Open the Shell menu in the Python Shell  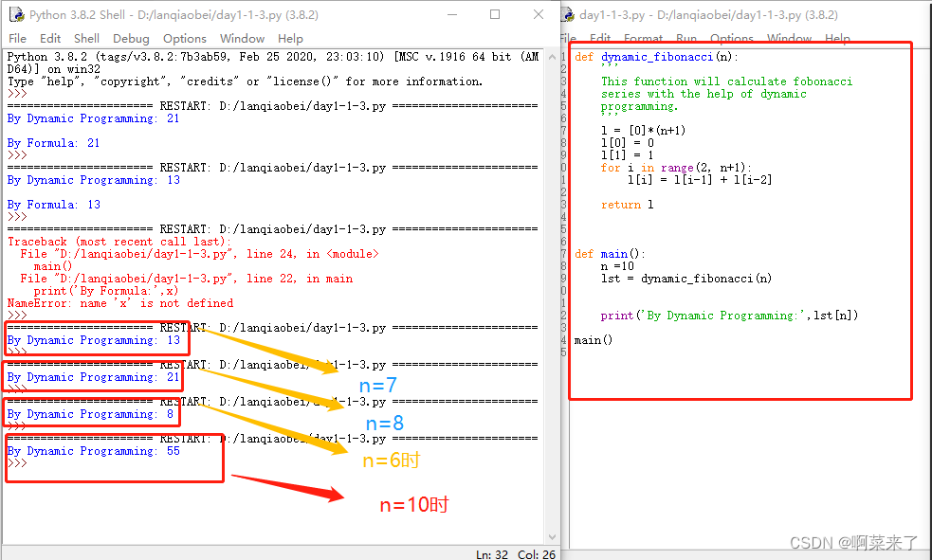[86, 38]
